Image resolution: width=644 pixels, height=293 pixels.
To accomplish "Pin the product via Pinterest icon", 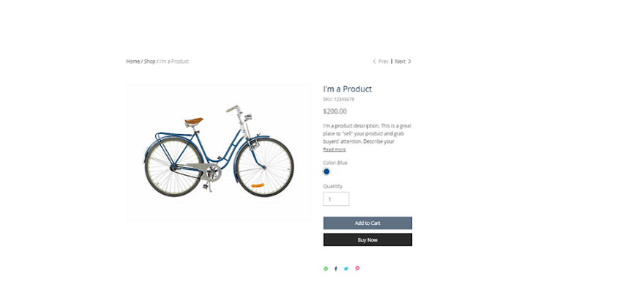I will (357, 269).
